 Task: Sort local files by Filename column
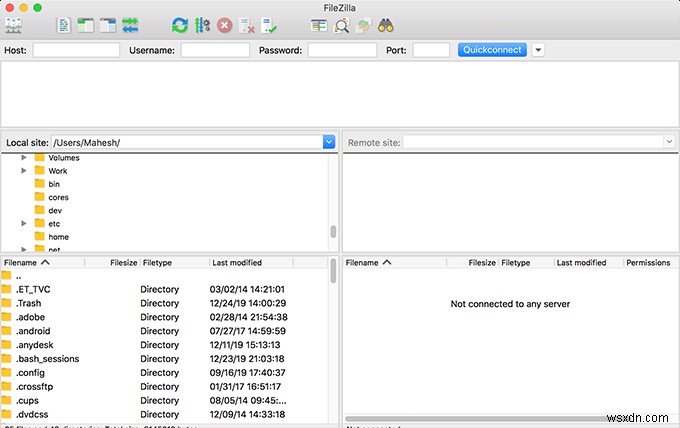pyautogui.click(x=42, y=262)
